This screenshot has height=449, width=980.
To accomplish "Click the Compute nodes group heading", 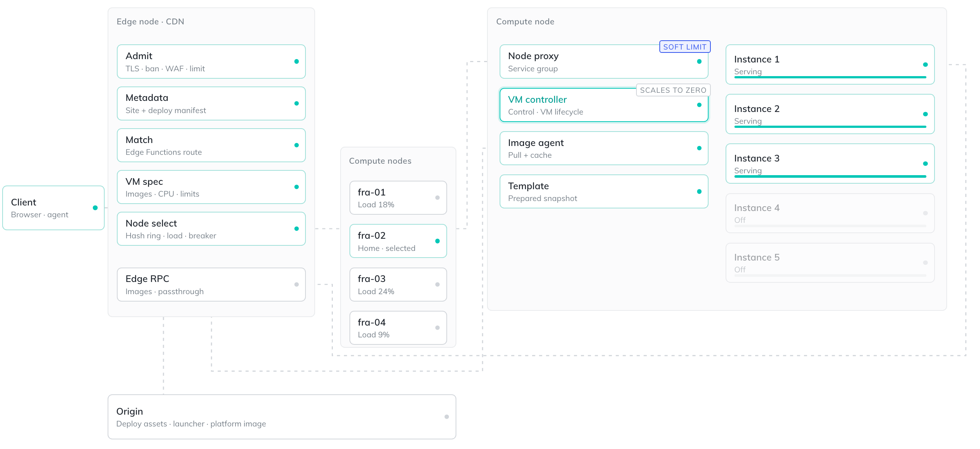I will pyautogui.click(x=380, y=161).
